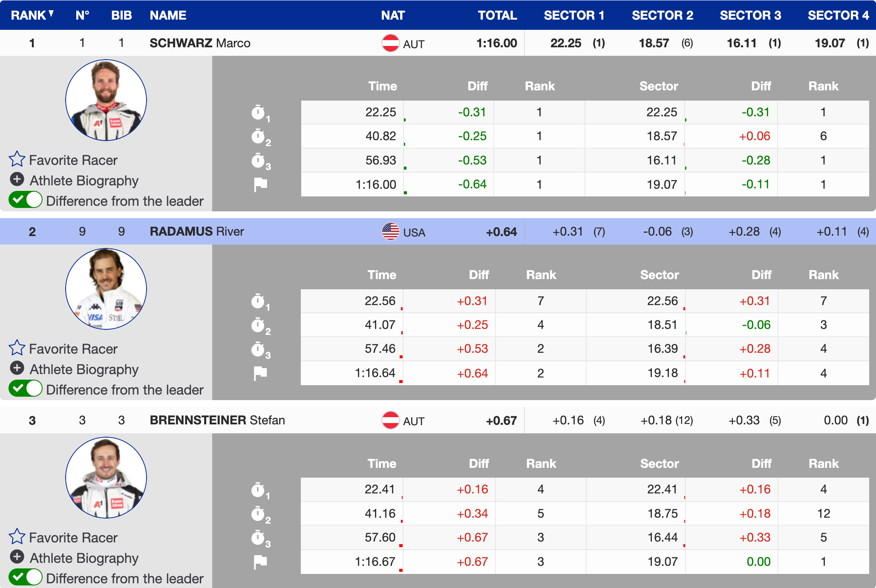876x588 pixels.
Task: Star River Radamus as favorite racer
Action: (x=17, y=348)
